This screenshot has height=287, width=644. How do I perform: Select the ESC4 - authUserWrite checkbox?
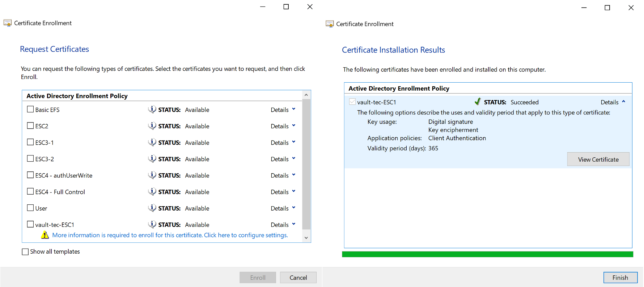coord(30,175)
